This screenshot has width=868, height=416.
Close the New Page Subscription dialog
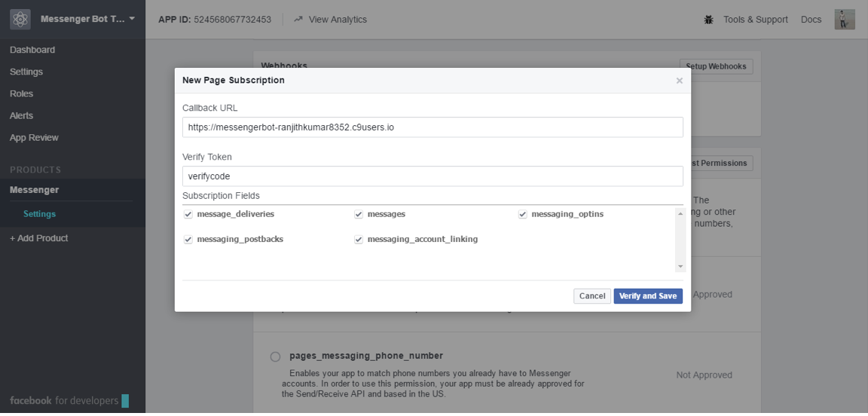click(x=679, y=81)
